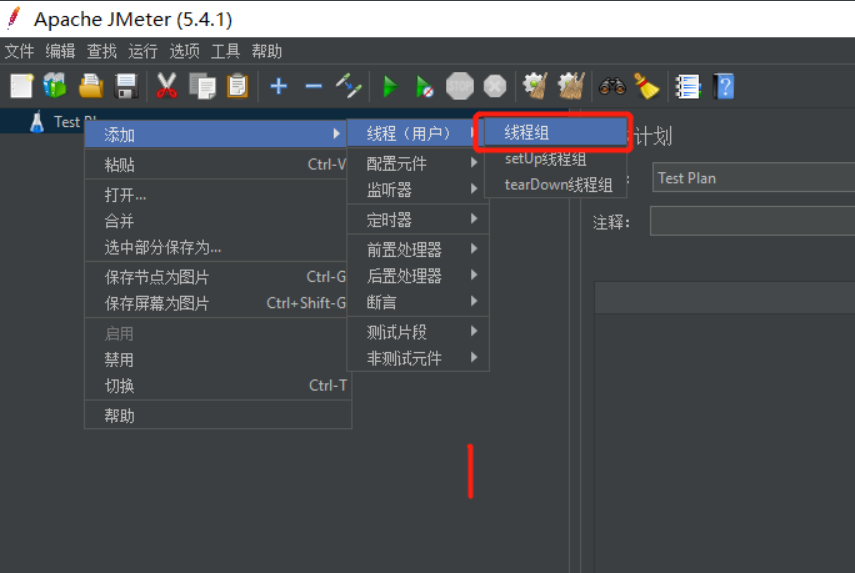Start the test with the green arrow
Screen dimensions: 855x573
(x=389, y=86)
